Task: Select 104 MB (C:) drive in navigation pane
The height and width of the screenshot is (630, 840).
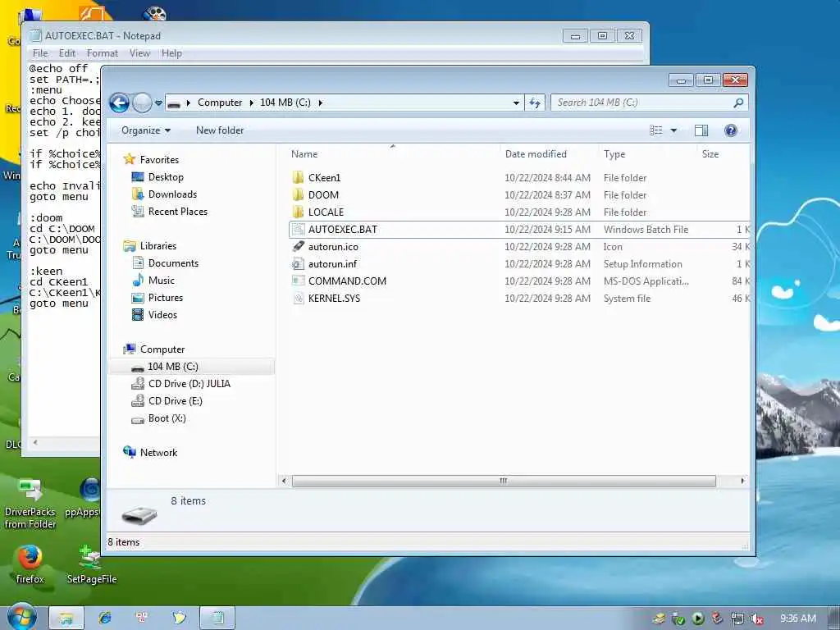Action: (x=192, y=367)
